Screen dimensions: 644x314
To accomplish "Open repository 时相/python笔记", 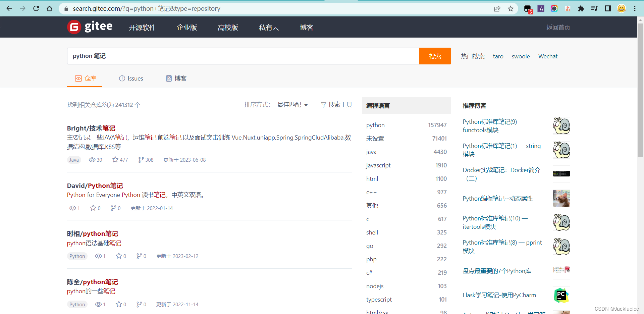I will pos(92,233).
